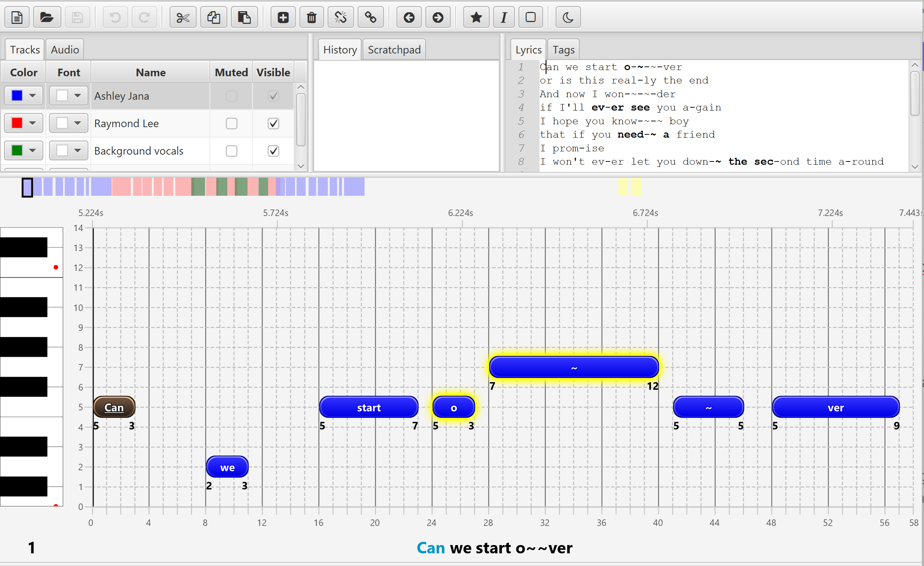
Task: Open the Scratchpad tab
Action: coord(394,49)
